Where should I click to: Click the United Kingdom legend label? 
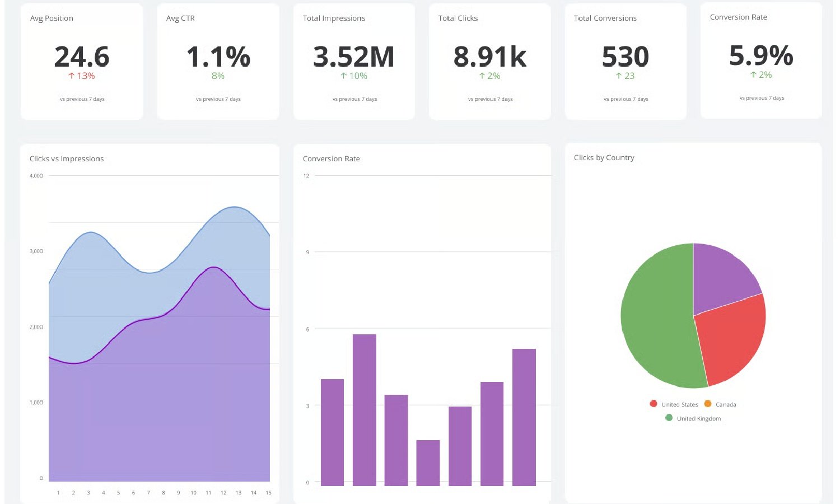pos(699,418)
